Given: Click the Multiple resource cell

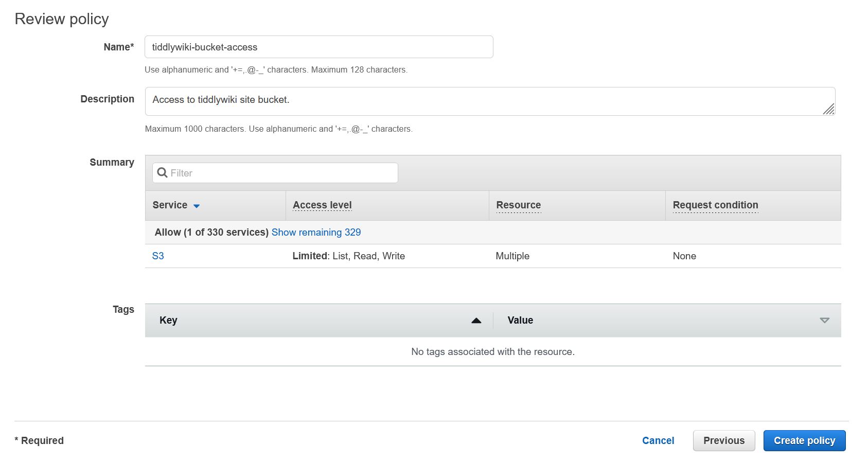Looking at the screenshot, I should 512,256.
